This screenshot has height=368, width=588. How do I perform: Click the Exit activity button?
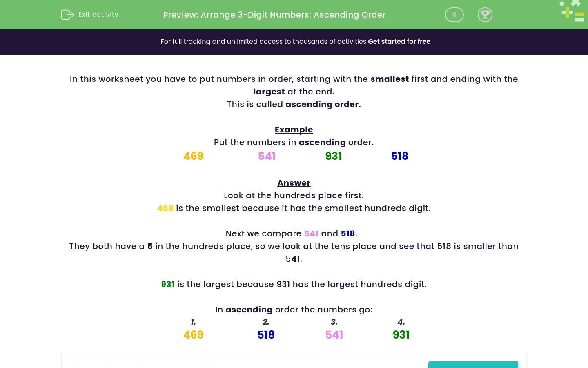89,15
